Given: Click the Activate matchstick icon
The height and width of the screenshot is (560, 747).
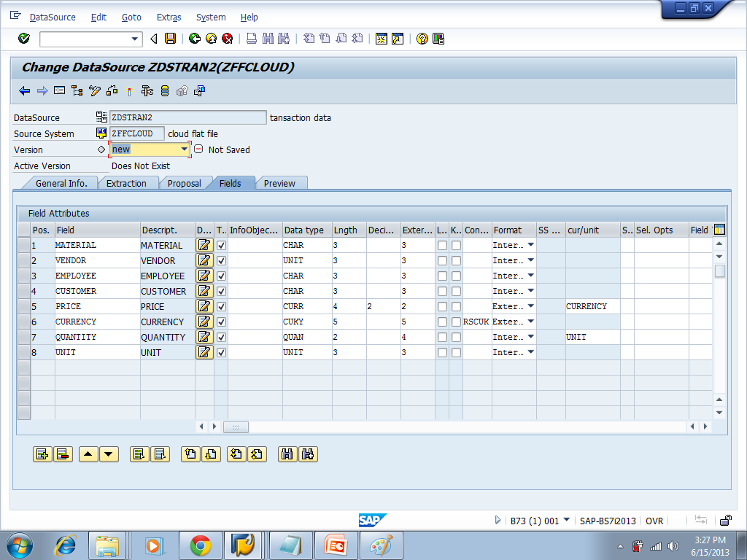Looking at the screenshot, I should 130,90.
